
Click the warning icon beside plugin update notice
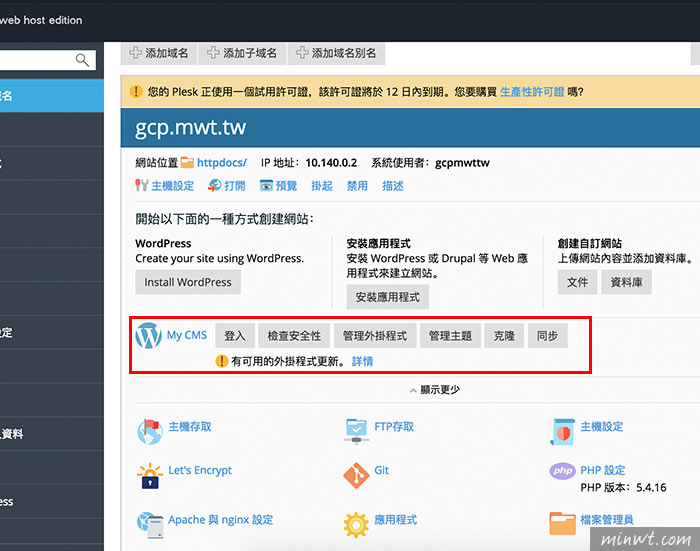(x=221, y=361)
